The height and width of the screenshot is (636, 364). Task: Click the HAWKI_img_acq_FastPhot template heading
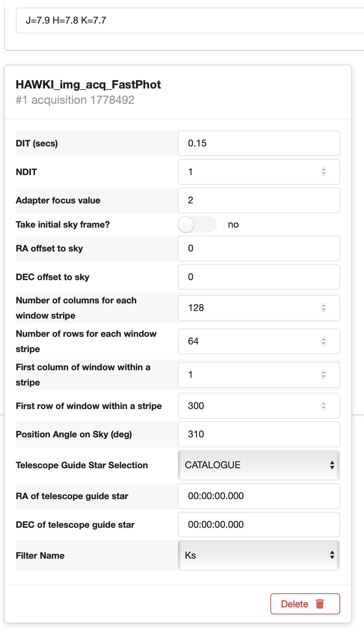[x=88, y=85]
